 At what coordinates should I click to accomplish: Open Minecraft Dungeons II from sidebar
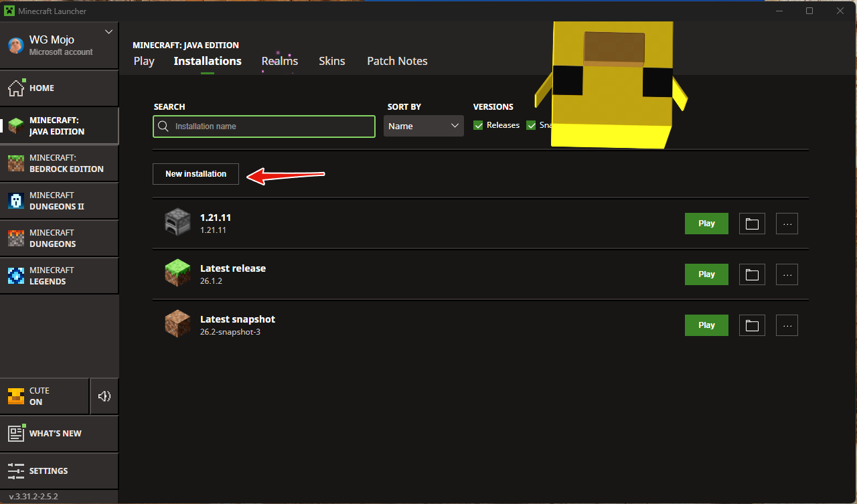point(59,201)
